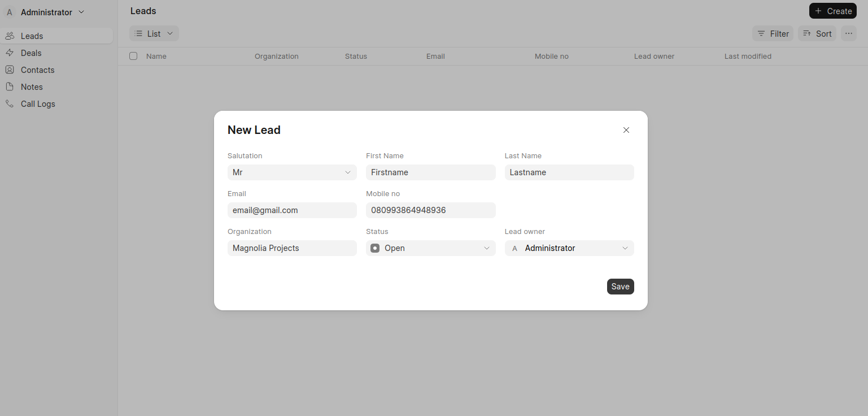Click the Firstname input field
The width and height of the screenshot is (868, 416).
point(430,172)
